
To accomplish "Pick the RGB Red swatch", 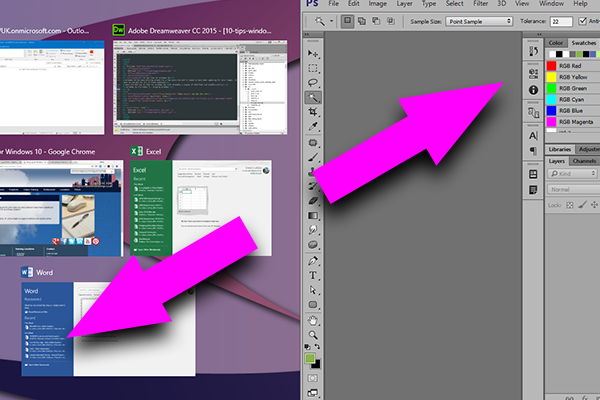I will tap(551, 66).
